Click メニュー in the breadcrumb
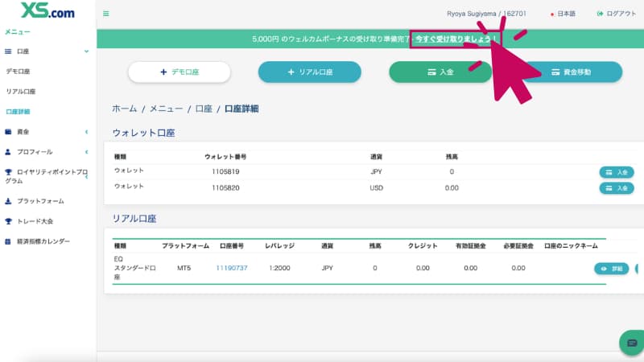This screenshot has height=362, width=644. coord(167,109)
